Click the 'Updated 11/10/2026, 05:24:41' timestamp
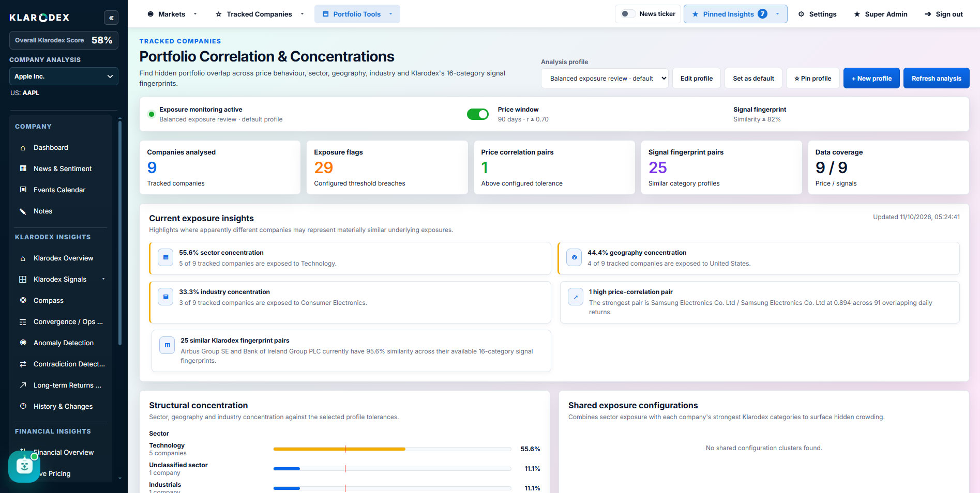This screenshot has height=493, width=980. click(916, 217)
